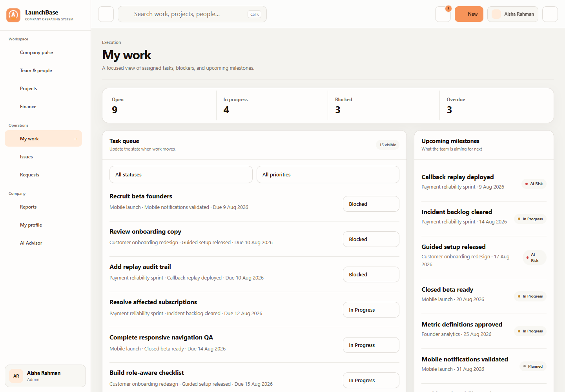
Task: Click the Ctrl K shortcut hint
Action: [x=255, y=14]
